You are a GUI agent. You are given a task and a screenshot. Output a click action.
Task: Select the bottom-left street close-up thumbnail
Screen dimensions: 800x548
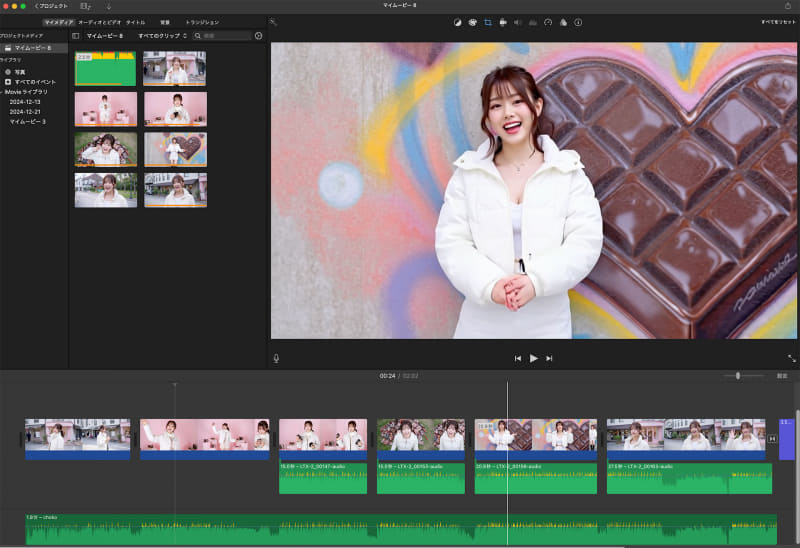point(106,190)
